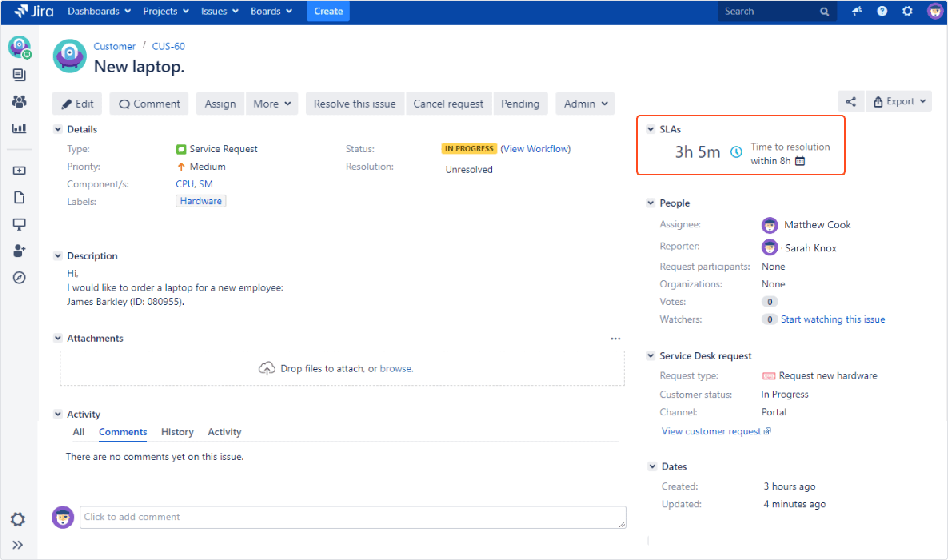This screenshot has width=948, height=560.
Task: Open the More dropdown button
Action: point(272,104)
